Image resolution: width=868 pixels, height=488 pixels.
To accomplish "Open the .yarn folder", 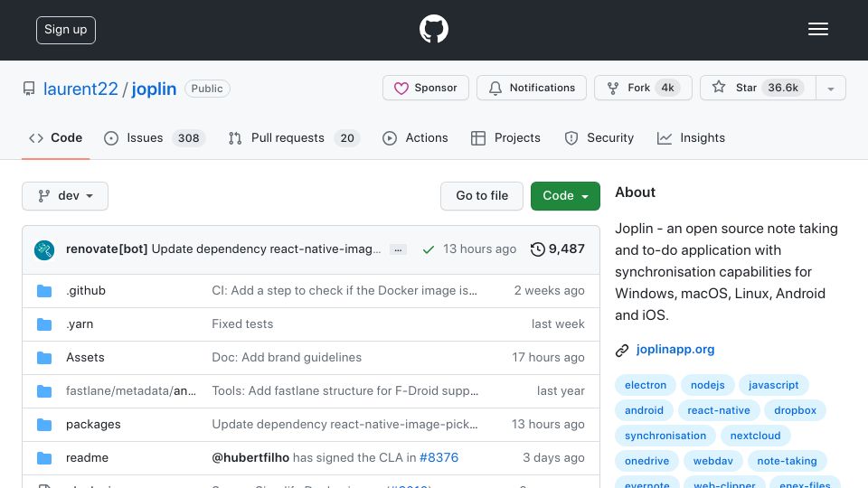I will coord(80,324).
